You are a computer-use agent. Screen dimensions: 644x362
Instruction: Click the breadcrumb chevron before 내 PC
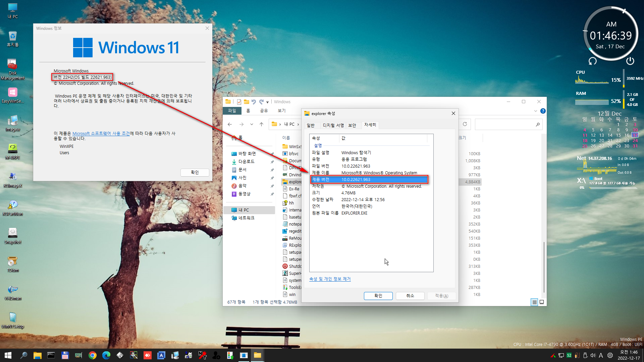[x=280, y=124]
